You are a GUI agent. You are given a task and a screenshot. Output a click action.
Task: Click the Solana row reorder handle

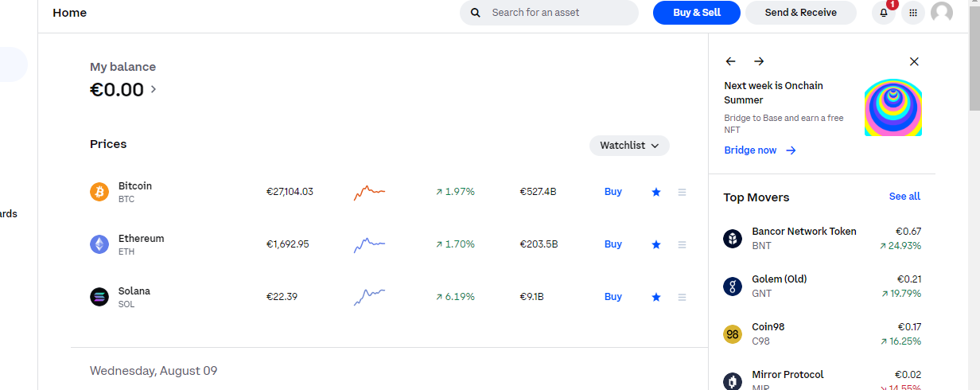tap(682, 297)
